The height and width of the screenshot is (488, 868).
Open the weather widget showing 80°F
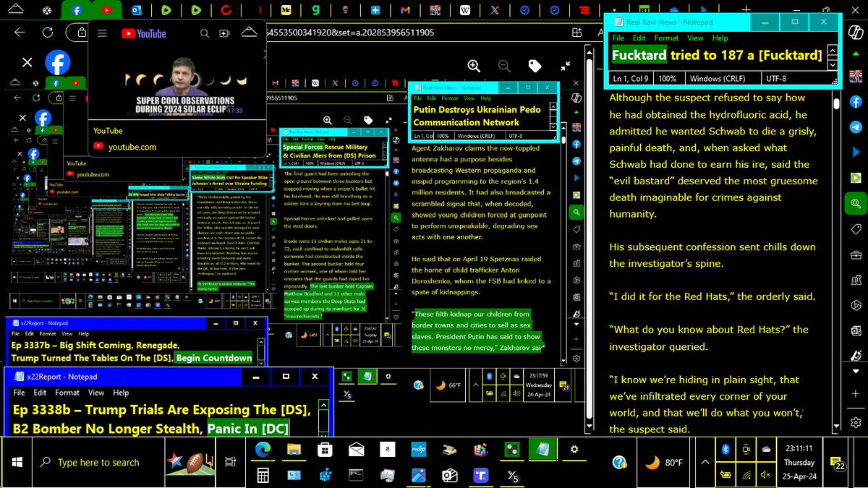662,462
